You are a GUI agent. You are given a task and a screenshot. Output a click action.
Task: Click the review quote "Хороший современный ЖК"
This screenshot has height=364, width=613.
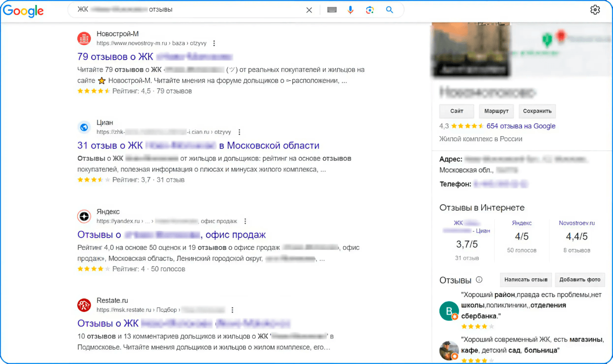point(532,345)
